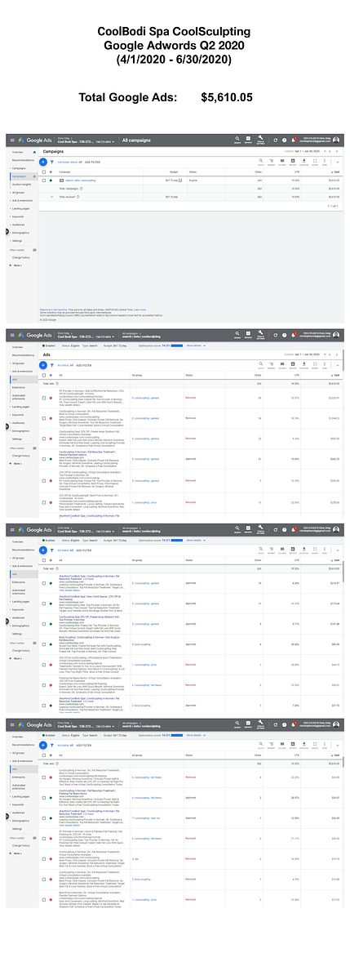The width and height of the screenshot is (350, 980).
Task: Click the blue plus button in Campaigns view
Action: [x=42, y=162]
